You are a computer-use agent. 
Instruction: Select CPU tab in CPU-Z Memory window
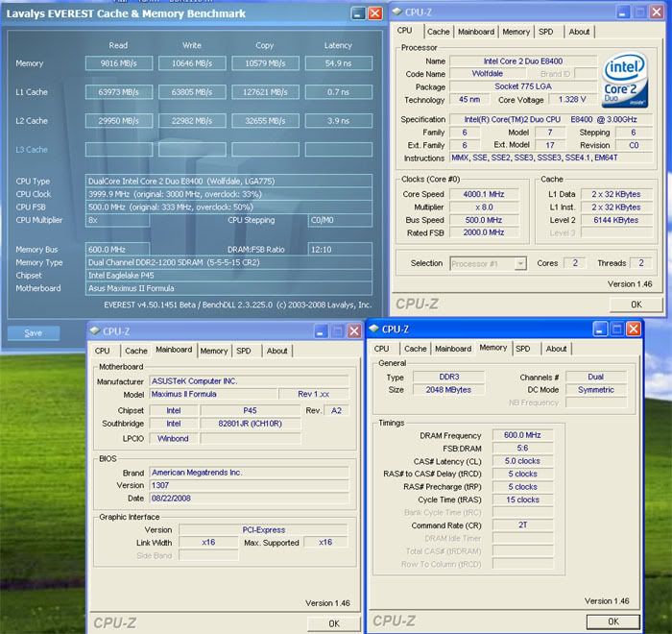click(381, 349)
